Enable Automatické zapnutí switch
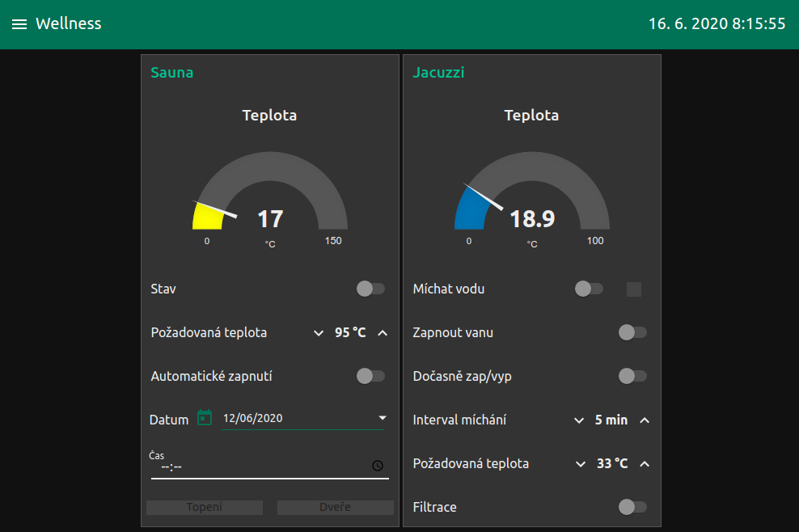799x532 pixels. (370, 376)
